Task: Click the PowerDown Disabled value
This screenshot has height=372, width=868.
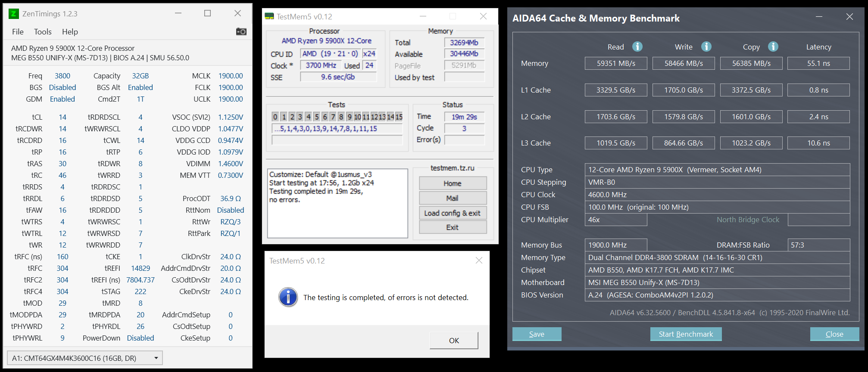Action: click(x=141, y=338)
